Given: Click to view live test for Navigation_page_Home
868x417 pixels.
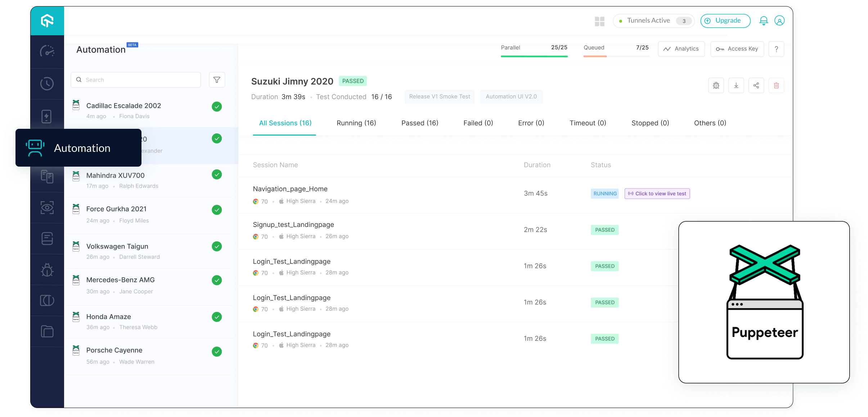Looking at the screenshot, I should (657, 193).
